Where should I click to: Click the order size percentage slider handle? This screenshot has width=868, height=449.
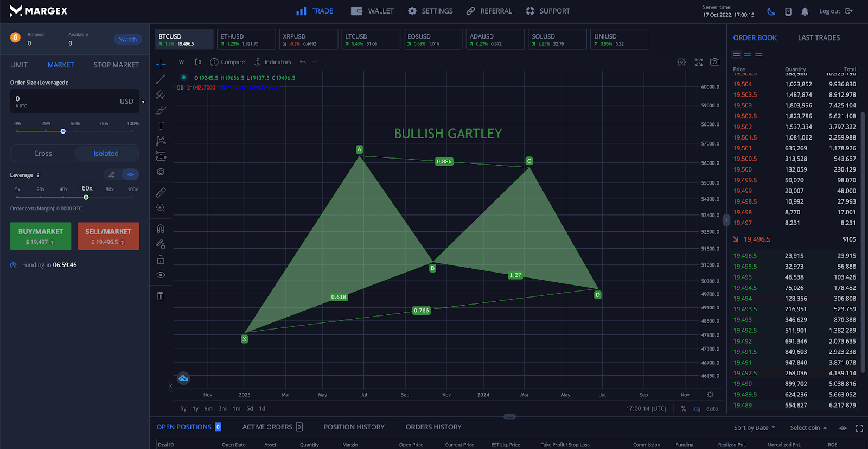(63, 131)
